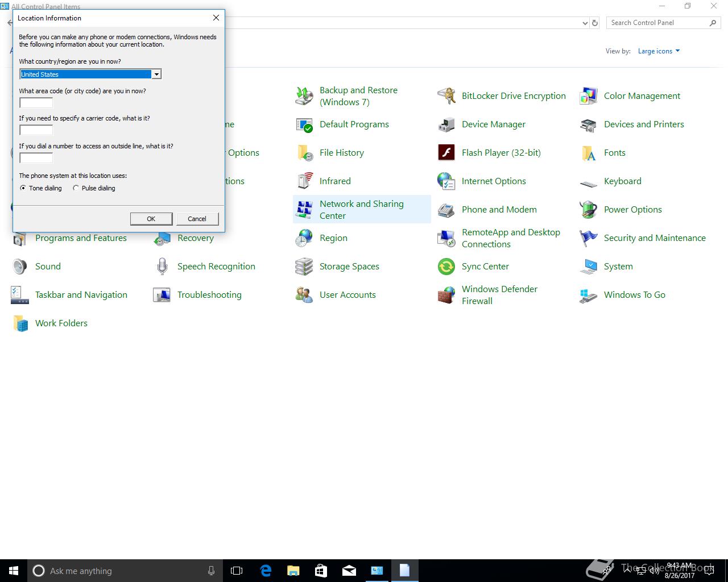728x582 pixels.
Task: Open Taskbar and Navigation icon
Action: tap(20, 295)
